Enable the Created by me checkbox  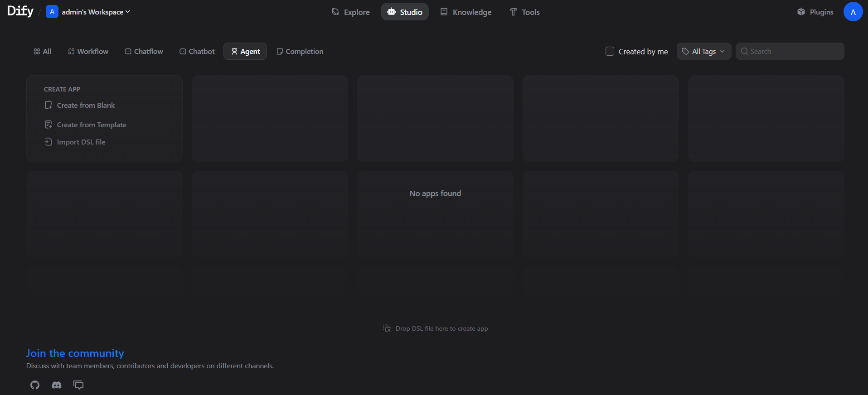click(610, 52)
